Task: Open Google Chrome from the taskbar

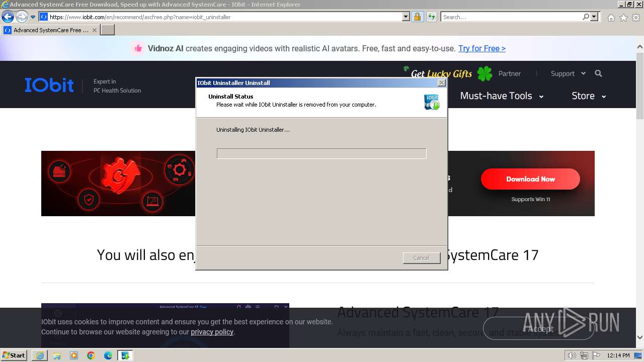Action: 91,355
